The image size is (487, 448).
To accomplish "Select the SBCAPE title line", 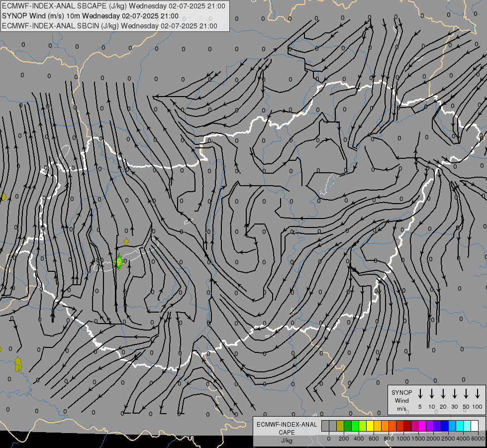I will [x=113, y=6].
